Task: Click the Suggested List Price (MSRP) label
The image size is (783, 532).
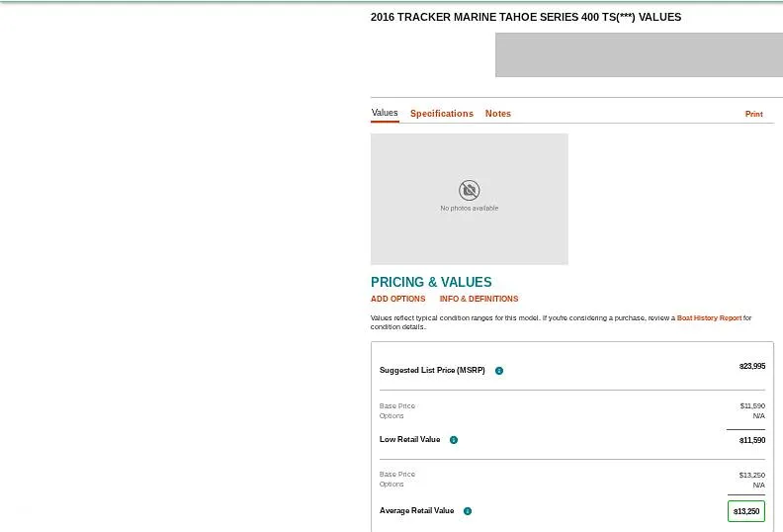Action: pyautogui.click(x=432, y=371)
